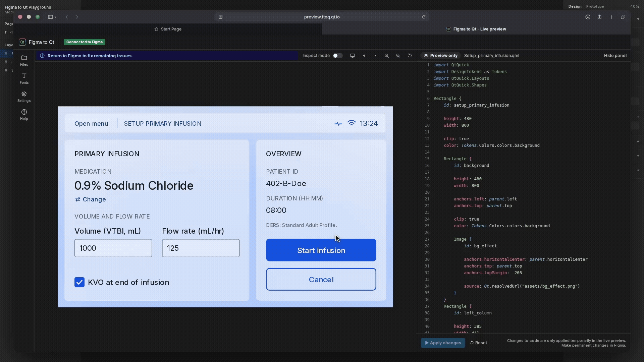Viewport: 644px width, 362px height.
Task: Click the browser share icon
Action: pos(599,17)
